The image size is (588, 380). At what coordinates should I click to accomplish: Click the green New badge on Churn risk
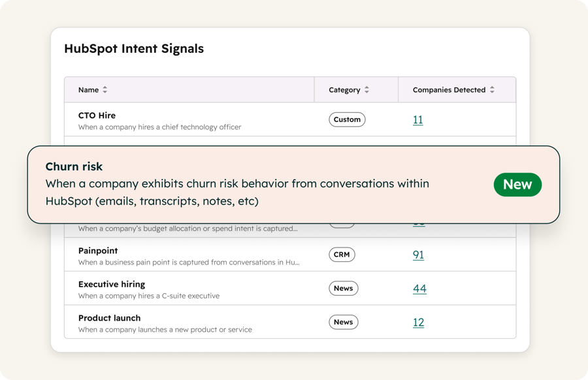tap(517, 184)
